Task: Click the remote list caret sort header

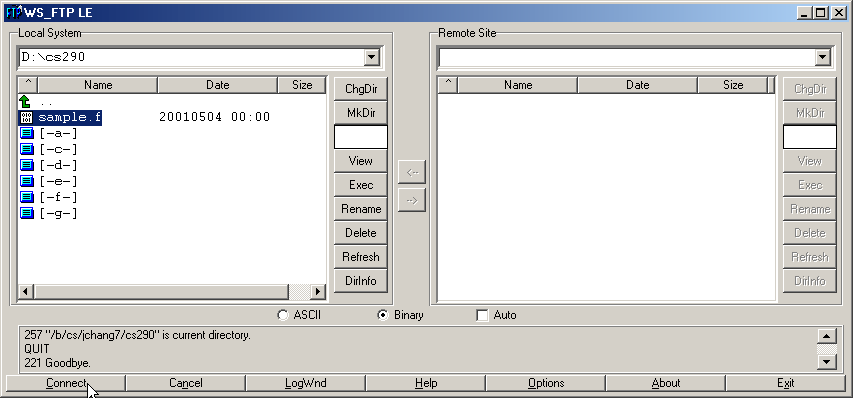Action: click(x=448, y=85)
